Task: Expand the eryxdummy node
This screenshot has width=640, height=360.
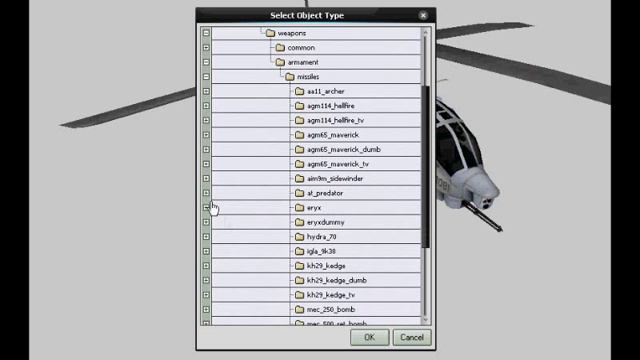Action: click(x=206, y=222)
